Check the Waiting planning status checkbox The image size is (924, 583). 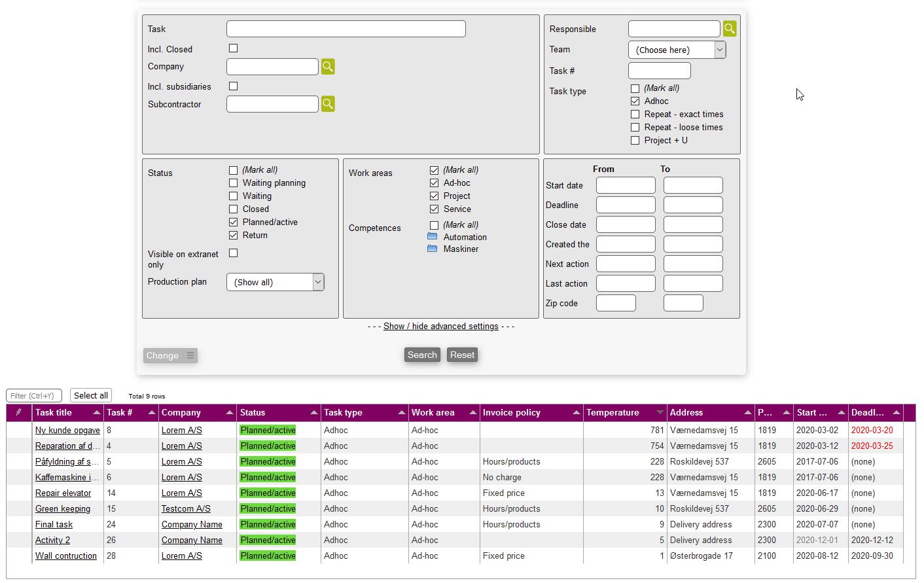point(234,183)
